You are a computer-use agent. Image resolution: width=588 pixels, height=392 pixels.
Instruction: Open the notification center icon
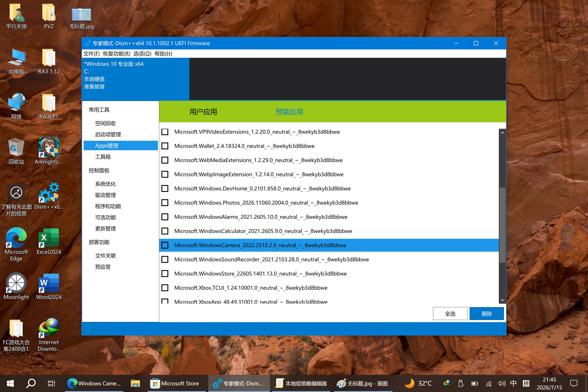[x=574, y=383]
